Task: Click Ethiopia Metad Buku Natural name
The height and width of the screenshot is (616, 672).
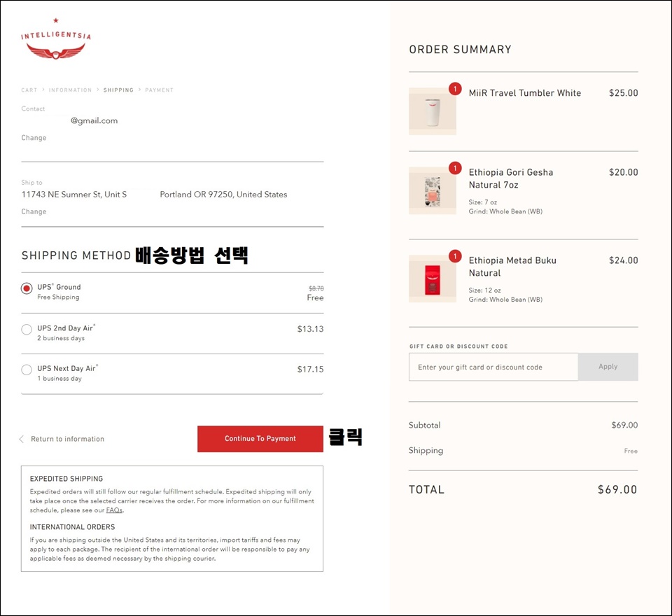Action: tap(512, 267)
